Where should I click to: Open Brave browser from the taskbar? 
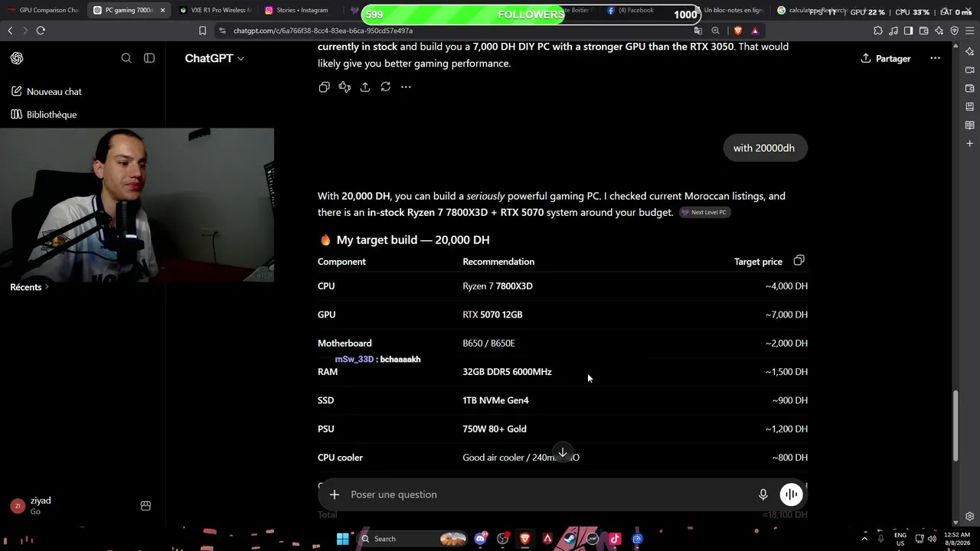[525, 539]
